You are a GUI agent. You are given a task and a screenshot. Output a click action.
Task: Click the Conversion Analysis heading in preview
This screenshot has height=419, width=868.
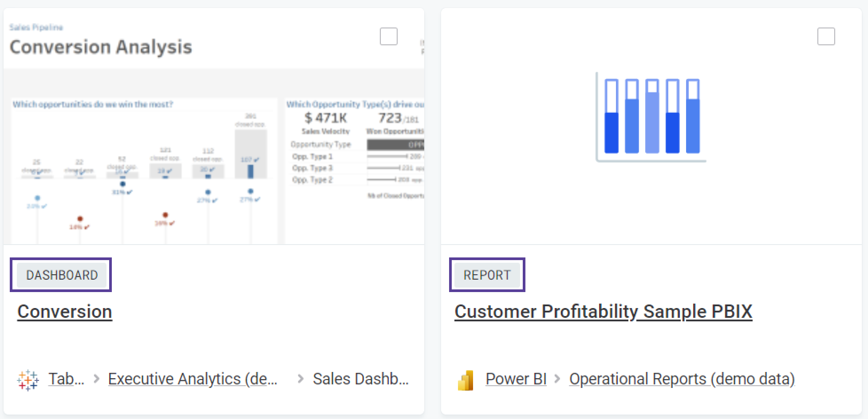[101, 47]
